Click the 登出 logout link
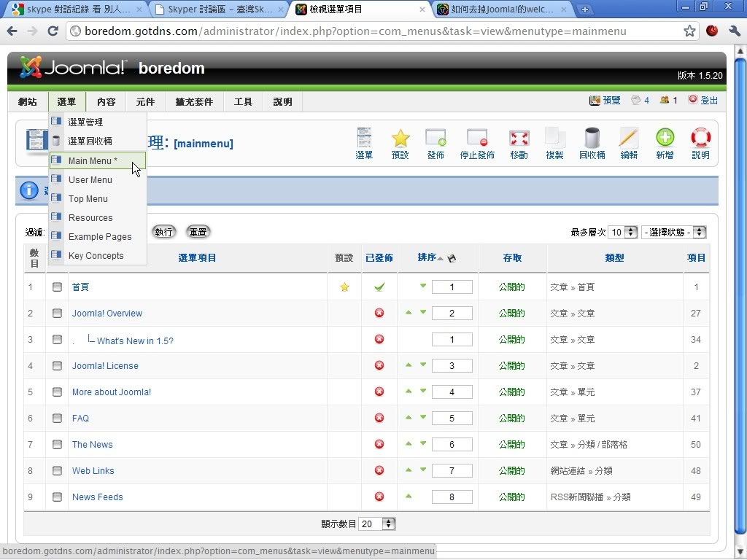Screen dimensions: 747x560 pos(703,100)
